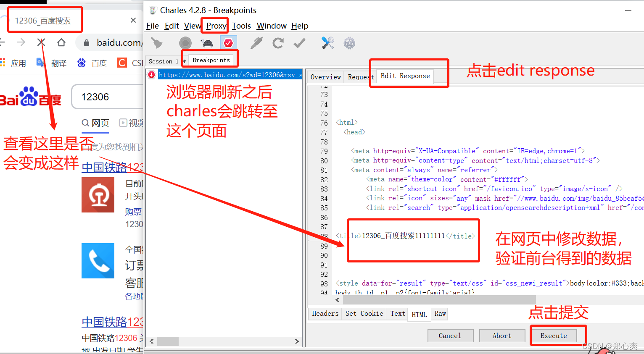Click the browser home icon
The width and height of the screenshot is (644, 354).
[x=61, y=42]
